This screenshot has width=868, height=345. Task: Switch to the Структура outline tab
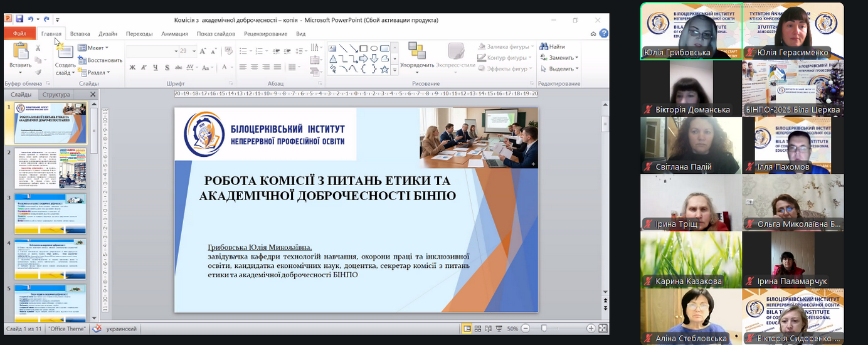coord(56,95)
